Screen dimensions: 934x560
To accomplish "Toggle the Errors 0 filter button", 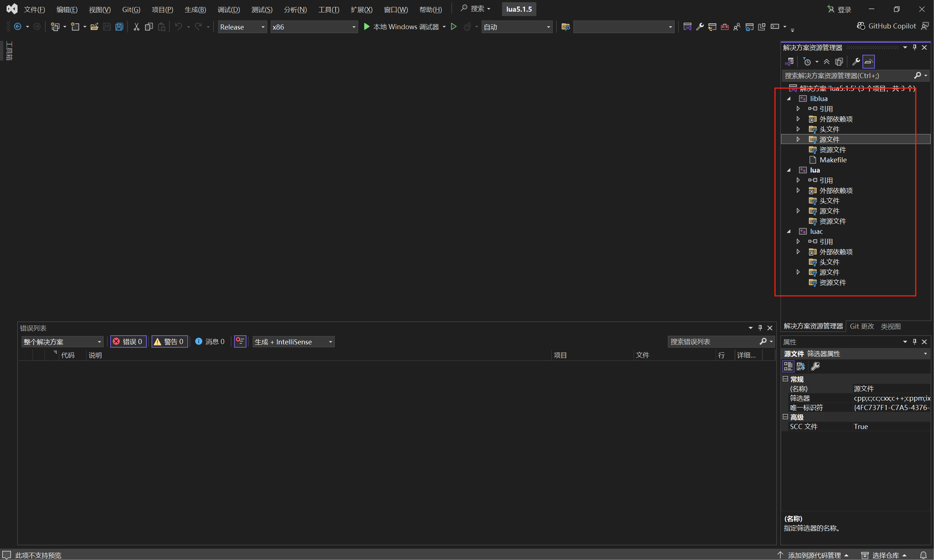I will coord(129,341).
